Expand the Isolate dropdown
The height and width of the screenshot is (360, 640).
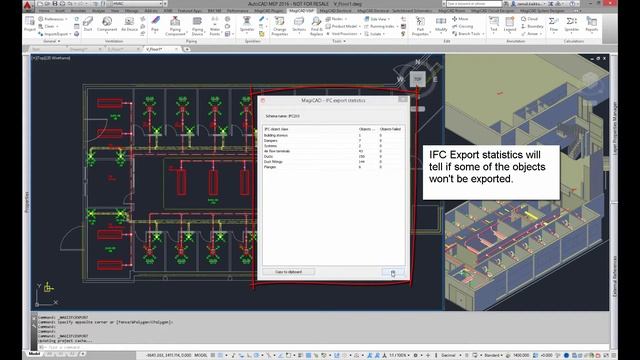[375, 34]
